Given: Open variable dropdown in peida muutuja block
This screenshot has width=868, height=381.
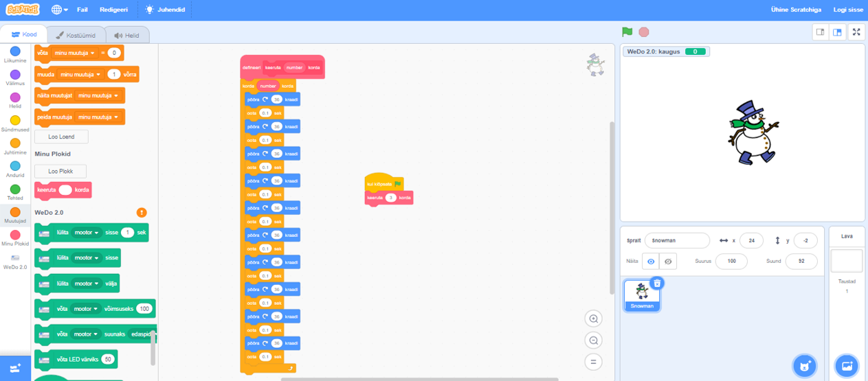Looking at the screenshot, I should [x=98, y=117].
